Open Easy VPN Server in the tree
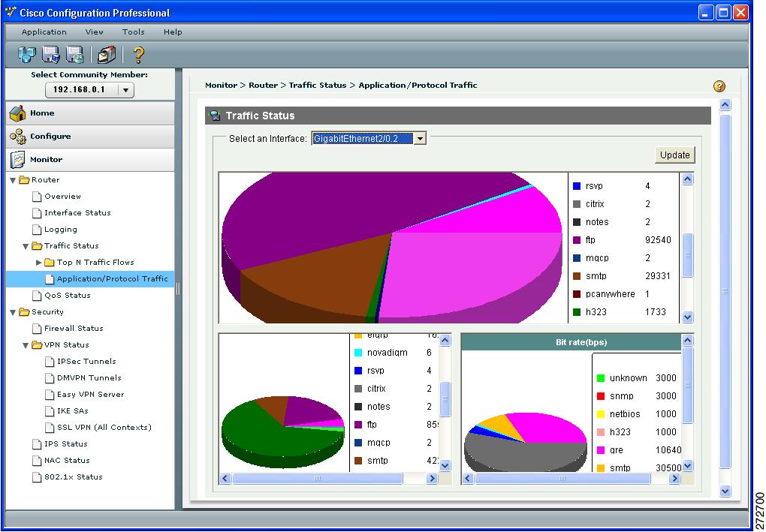The width and height of the screenshot is (766, 532). coord(90,395)
